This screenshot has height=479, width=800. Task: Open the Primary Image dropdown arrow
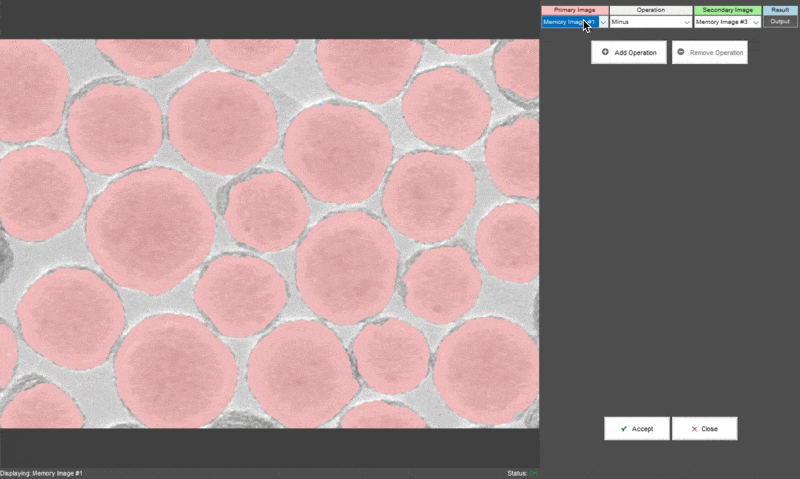click(x=603, y=21)
